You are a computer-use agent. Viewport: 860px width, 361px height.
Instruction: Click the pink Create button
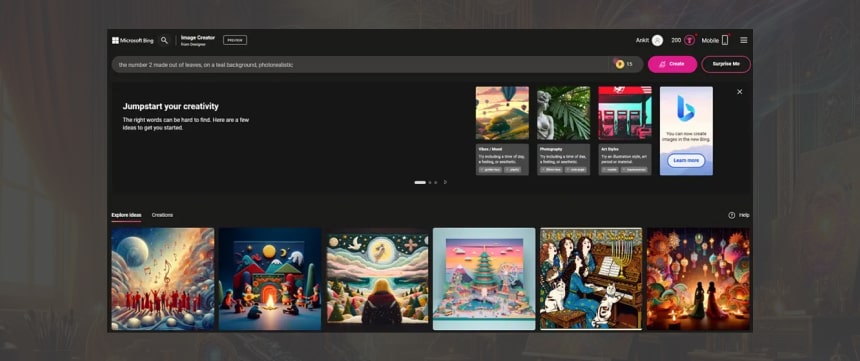pyautogui.click(x=672, y=64)
